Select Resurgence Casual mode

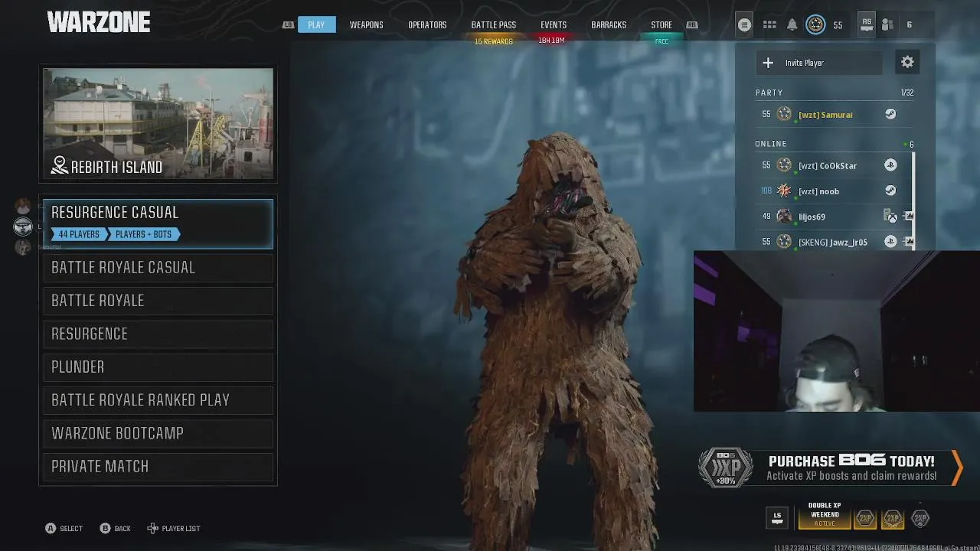coord(158,223)
